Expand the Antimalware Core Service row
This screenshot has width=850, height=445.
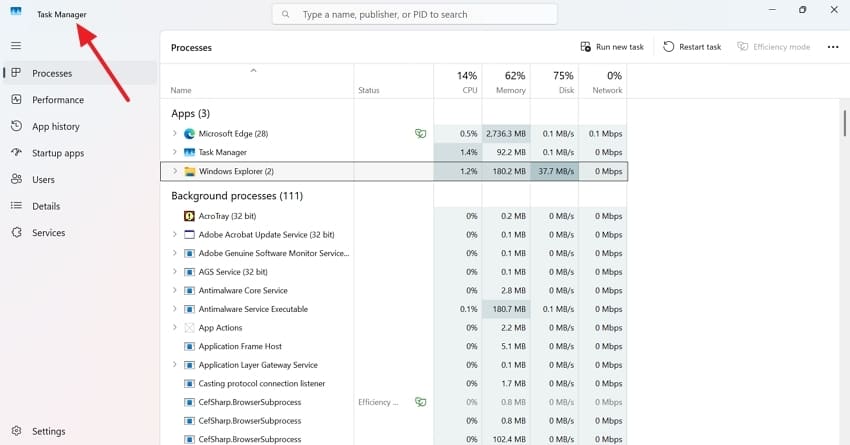click(x=175, y=291)
